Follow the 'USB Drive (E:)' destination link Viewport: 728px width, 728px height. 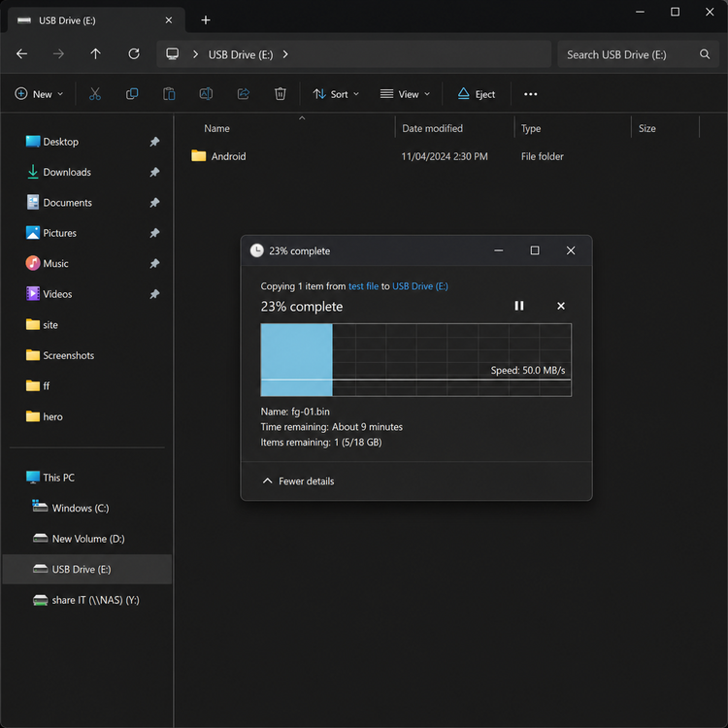point(420,286)
